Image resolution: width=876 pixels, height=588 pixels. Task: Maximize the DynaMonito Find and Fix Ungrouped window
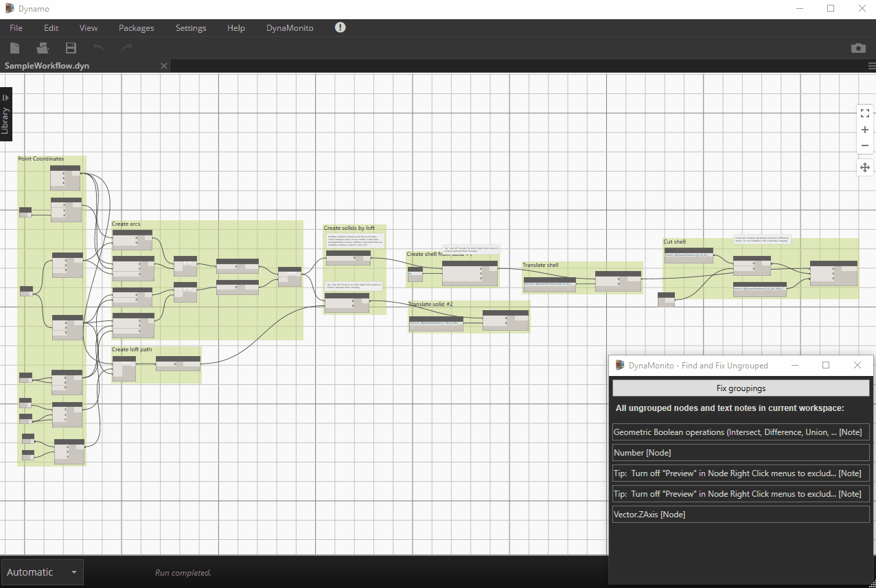(826, 366)
